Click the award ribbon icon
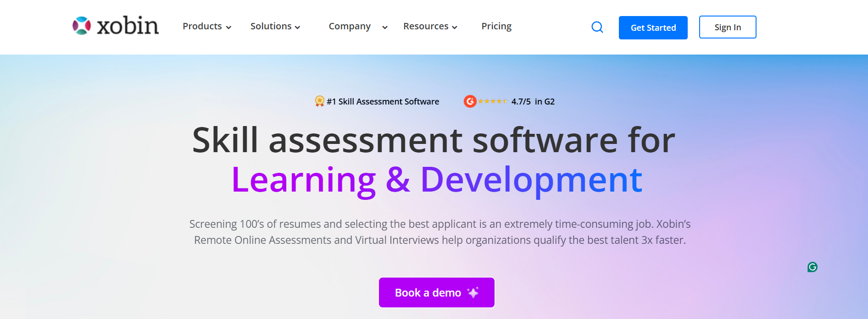The width and height of the screenshot is (868, 319). [320, 101]
